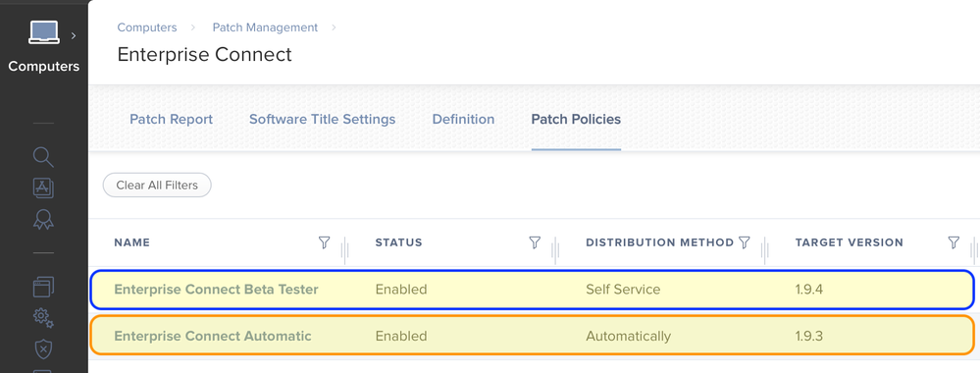The height and width of the screenshot is (373, 980).
Task: Switch to the Definition tab
Action: click(463, 119)
